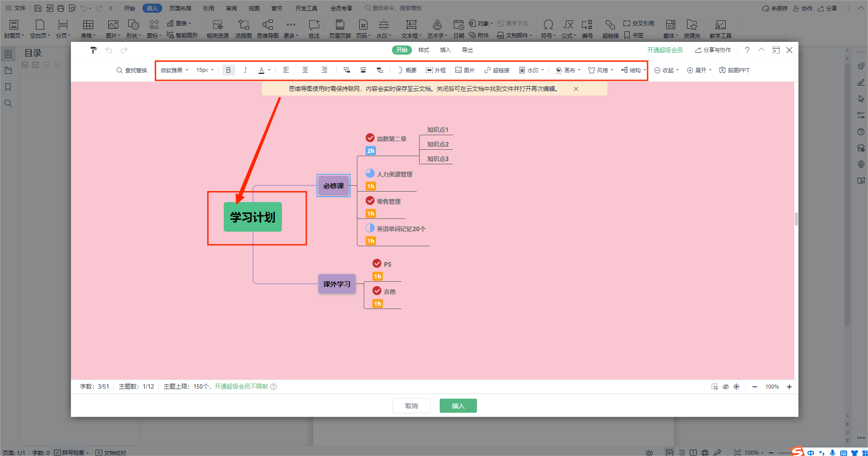Open the 结构 structure dropdown
The width and height of the screenshot is (868, 456).
pyautogui.click(x=633, y=70)
